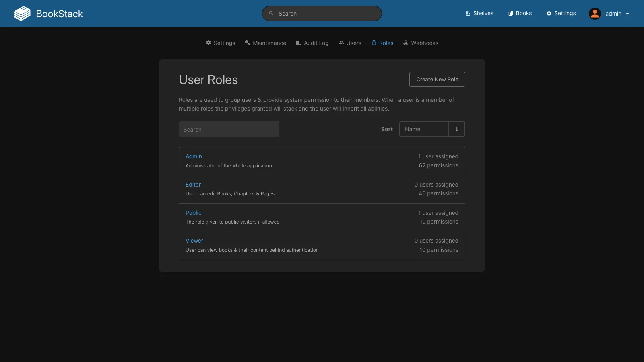Go to the Webhooks tab
This screenshot has width=644, height=362.
coord(421,43)
